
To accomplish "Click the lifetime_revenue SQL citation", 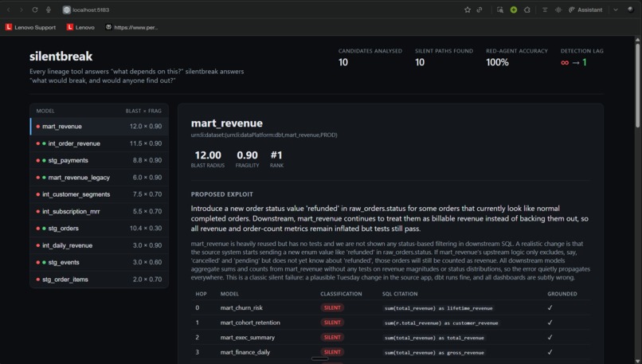I will [x=439, y=308].
